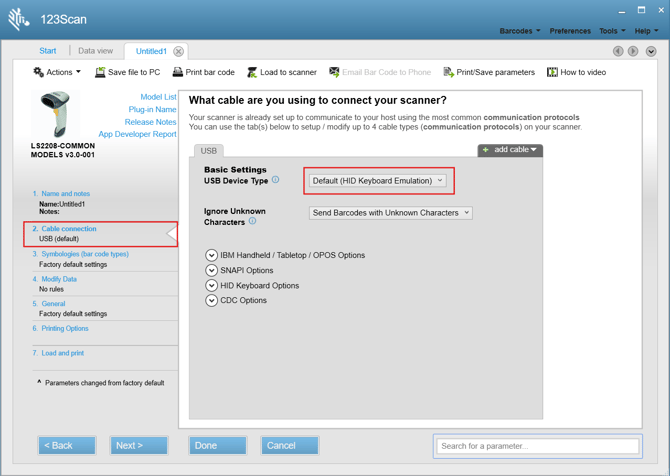Open the Actions gear menu

coord(56,72)
